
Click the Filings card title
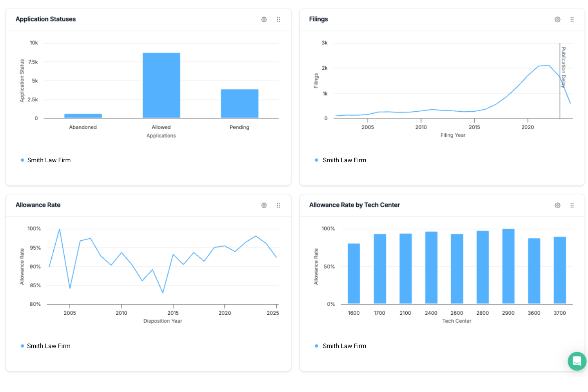tap(318, 19)
